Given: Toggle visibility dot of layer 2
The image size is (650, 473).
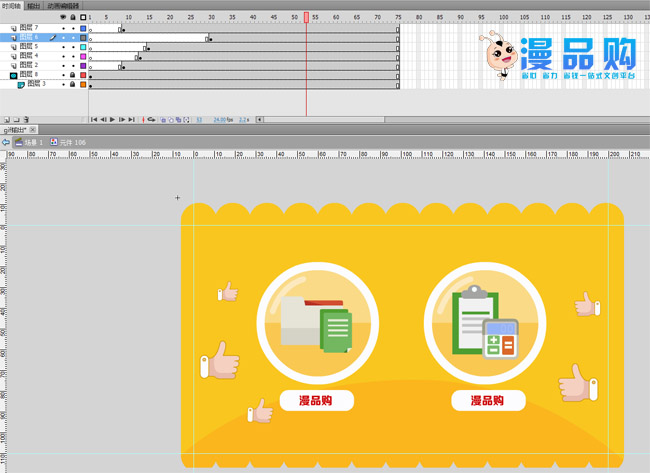Looking at the screenshot, I should tap(63, 66).
